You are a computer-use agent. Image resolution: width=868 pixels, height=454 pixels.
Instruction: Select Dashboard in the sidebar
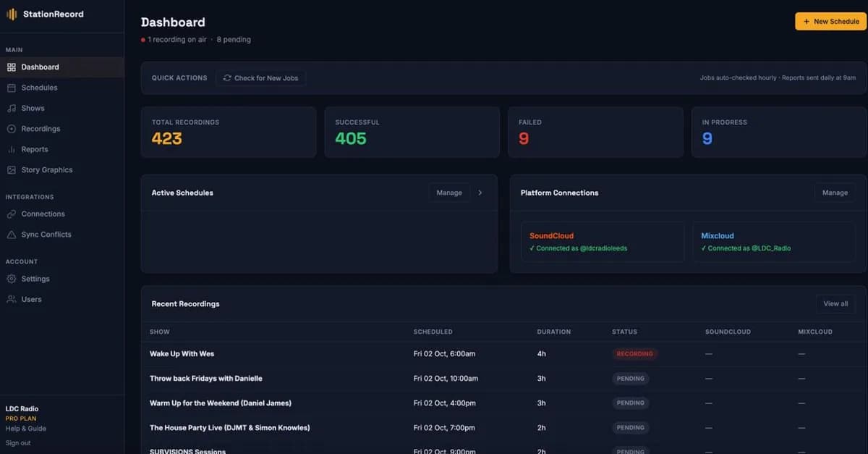[x=62, y=67]
